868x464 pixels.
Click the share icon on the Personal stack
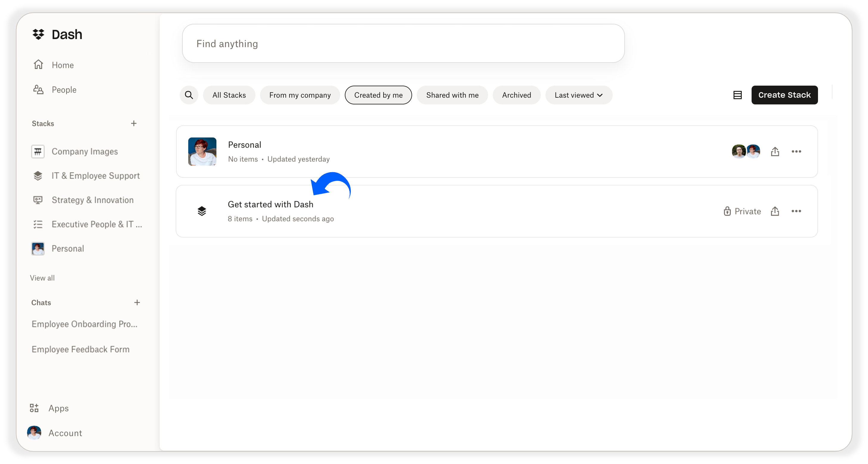[x=775, y=151]
